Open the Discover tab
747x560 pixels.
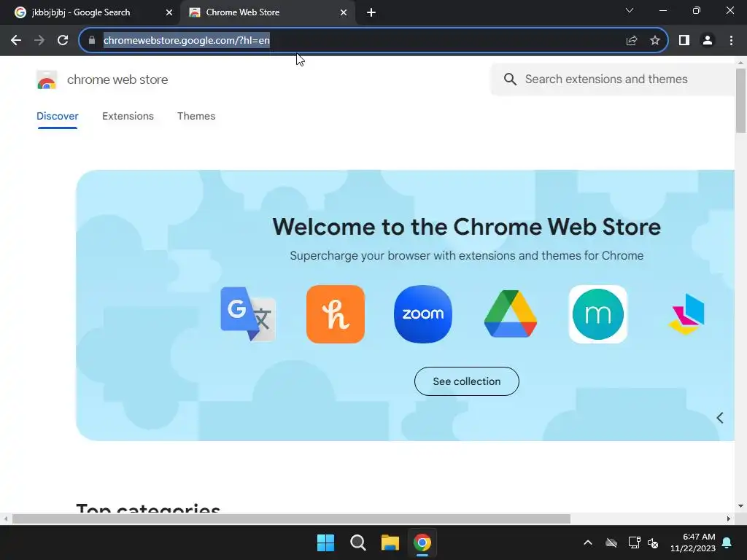tap(57, 116)
